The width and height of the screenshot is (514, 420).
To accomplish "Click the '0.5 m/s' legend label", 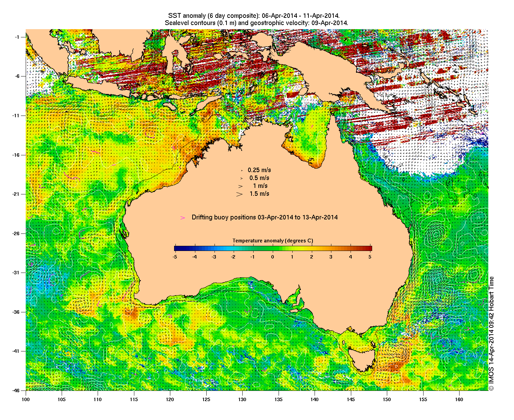I will 259,178.
